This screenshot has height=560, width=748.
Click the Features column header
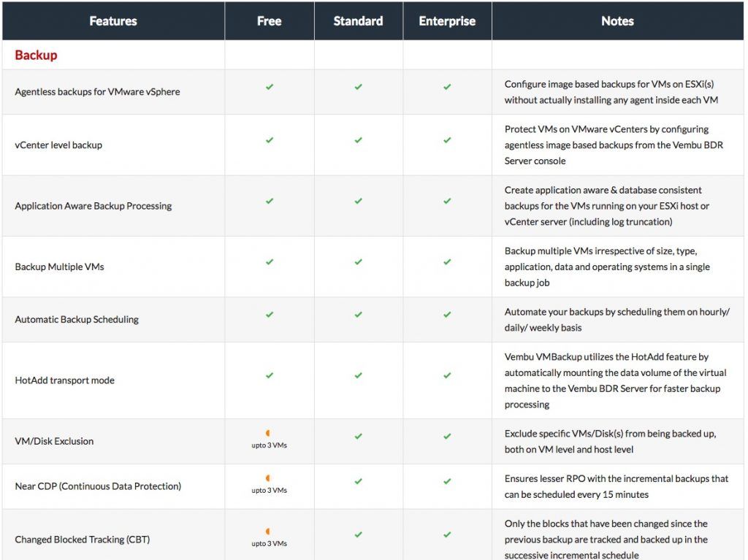coord(113,21)
